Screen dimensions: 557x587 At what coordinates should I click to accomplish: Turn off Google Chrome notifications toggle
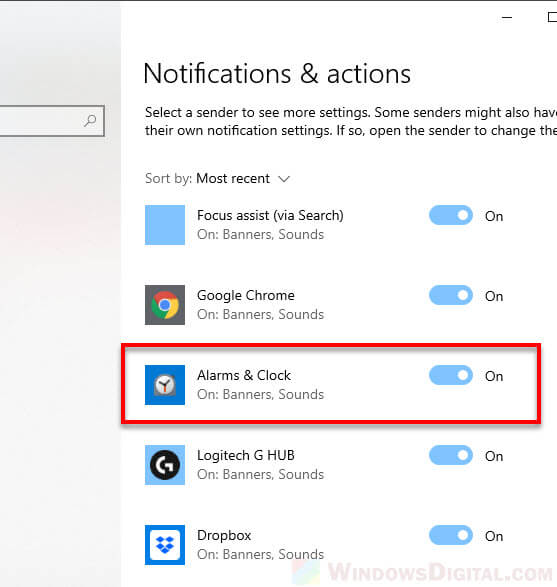[x=451, y=295]
